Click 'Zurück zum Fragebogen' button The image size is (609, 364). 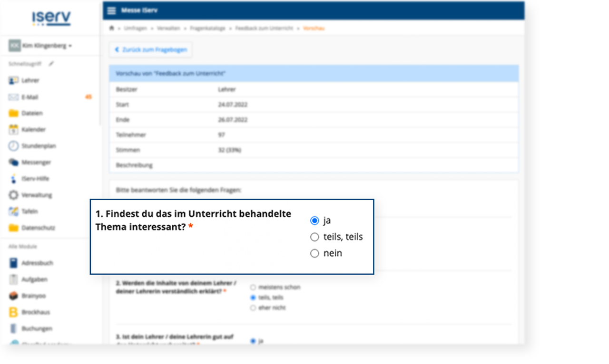tap(151, 49)
